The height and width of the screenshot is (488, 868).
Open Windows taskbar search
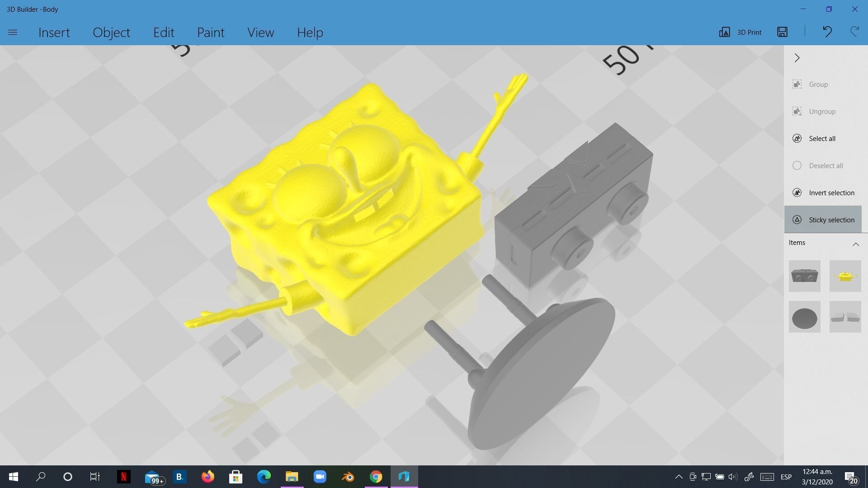click(41, 477)
